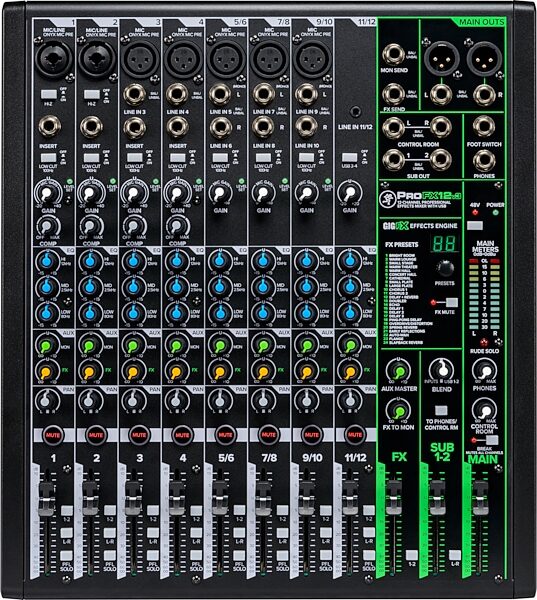The image size is (537, 600).
Task: Click the FX PRESETS number display
Action: point(444,244)
